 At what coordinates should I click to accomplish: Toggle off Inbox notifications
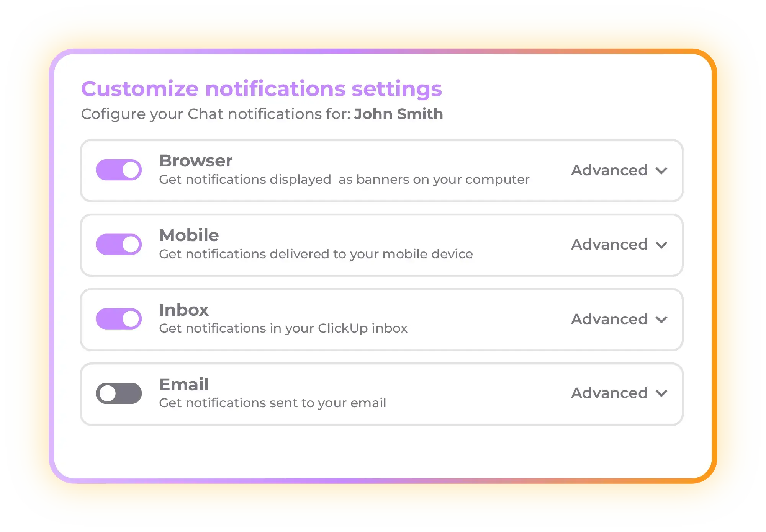(x=119, y=319)
